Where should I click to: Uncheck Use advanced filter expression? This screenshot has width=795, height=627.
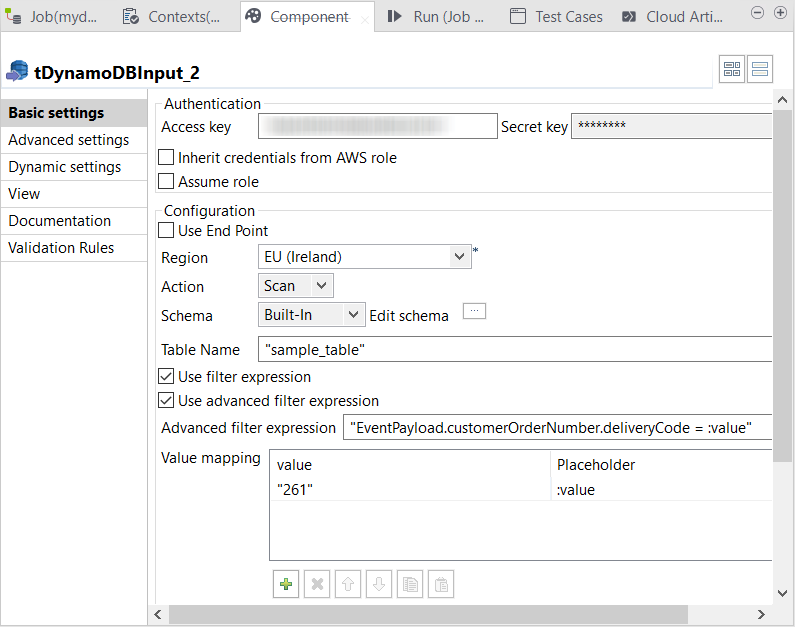click(x=167, y=401)
